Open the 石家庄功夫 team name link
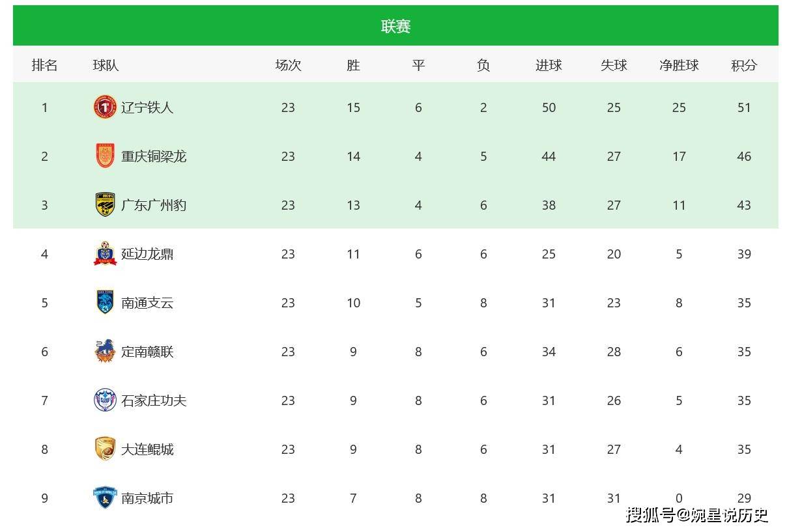This screenshot has height=532, width=787. point(154,400)
